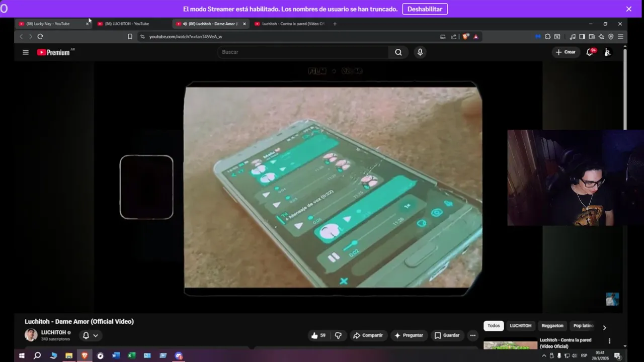Launch Excel from the taskbar
This screenshot has width=644, height=362.
coord(131,355)
